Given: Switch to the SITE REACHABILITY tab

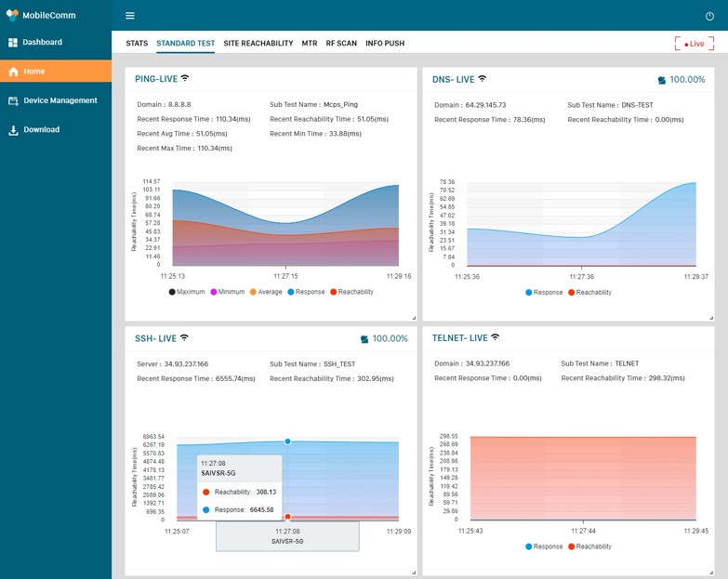Looking at the screenshot, I should pyautogui.click(x=258, y=44).
